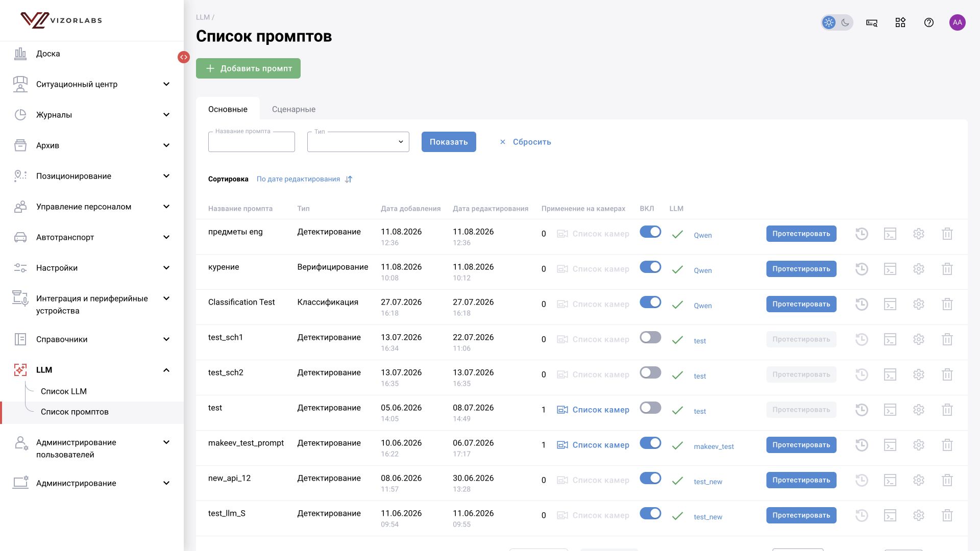Open history icon for предметы eng row
The image size is (980, 551).
862,234
